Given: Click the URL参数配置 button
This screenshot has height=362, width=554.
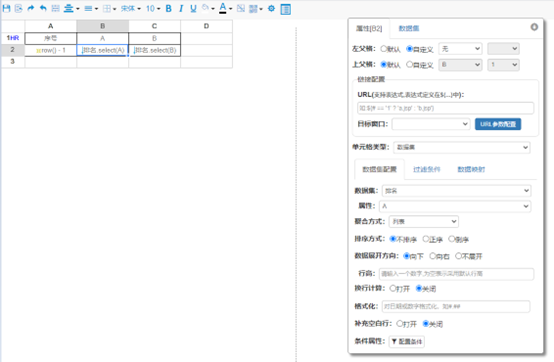Looking at the screenshot, I should point(498,124).
